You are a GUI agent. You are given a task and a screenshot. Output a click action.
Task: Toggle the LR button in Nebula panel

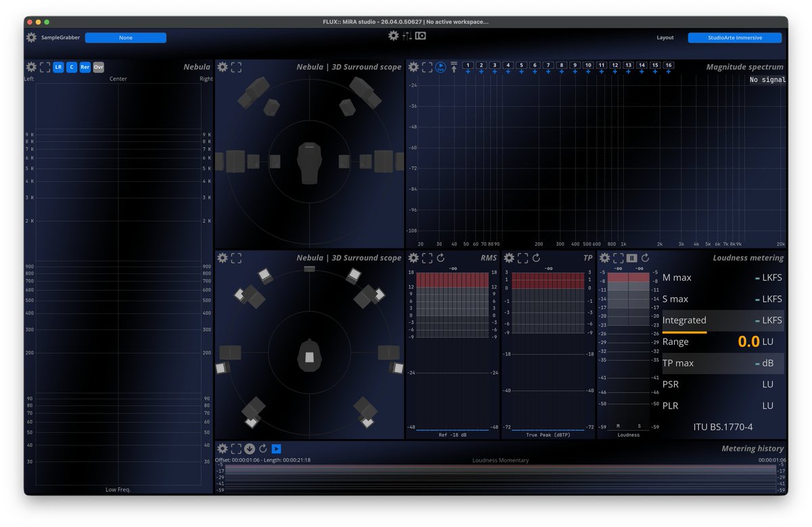58,67
